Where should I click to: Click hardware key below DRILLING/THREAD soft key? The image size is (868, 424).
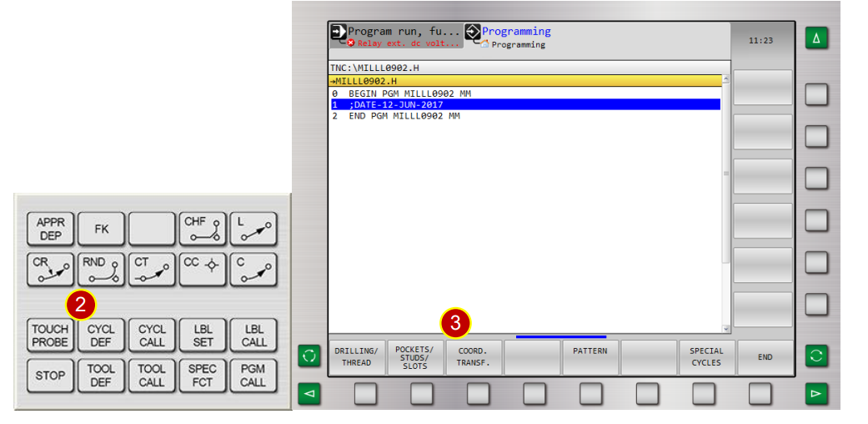coord(365,394)
